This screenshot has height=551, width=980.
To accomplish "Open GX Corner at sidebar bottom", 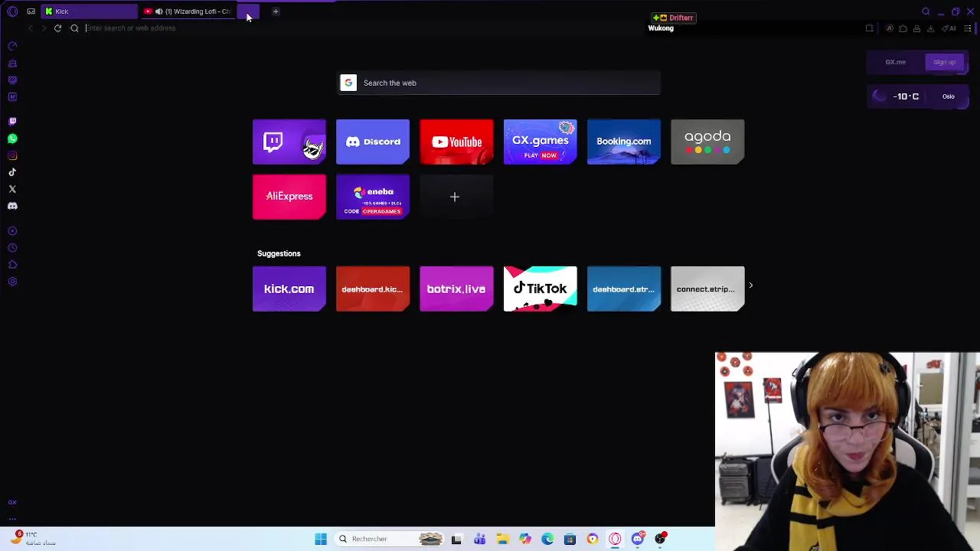I will 12,503.
